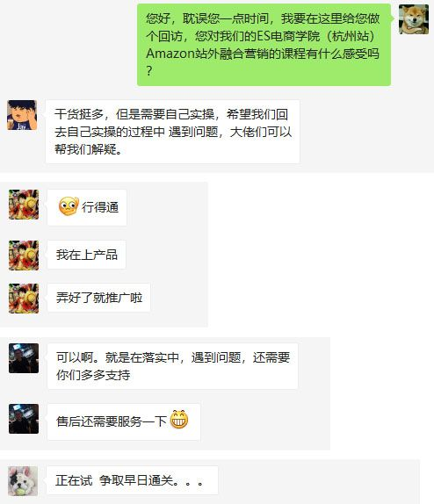Click the Luffy avatar next to 行得通

point(24,205)
